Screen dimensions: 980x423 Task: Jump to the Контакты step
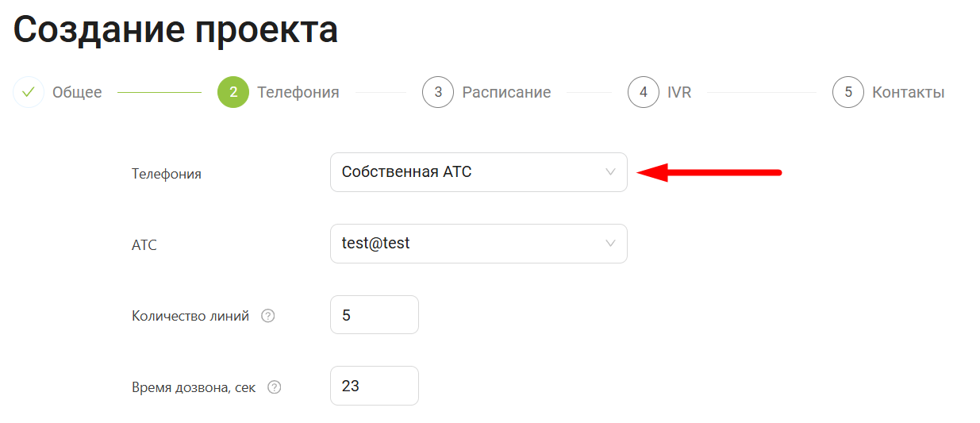[x=908, y=92]
